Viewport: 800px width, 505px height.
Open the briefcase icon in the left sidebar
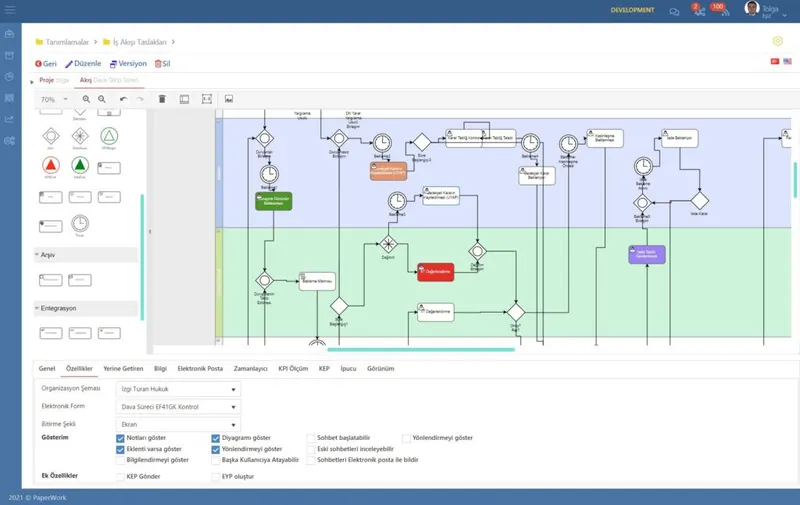(x=9, y=34)
